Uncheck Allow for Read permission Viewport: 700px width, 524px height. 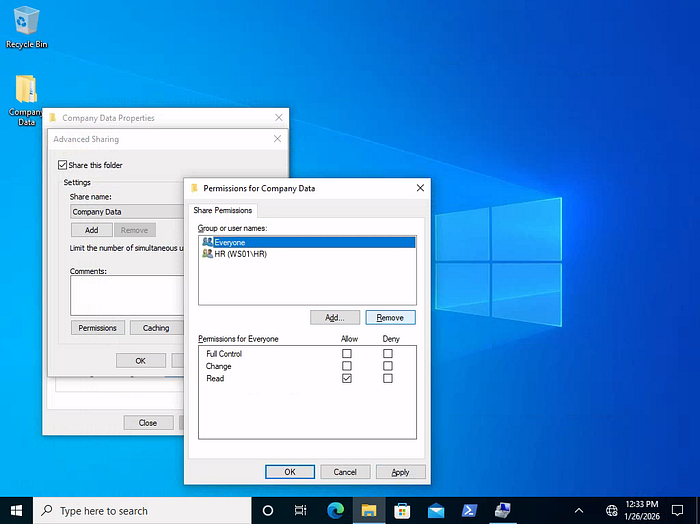347,378
